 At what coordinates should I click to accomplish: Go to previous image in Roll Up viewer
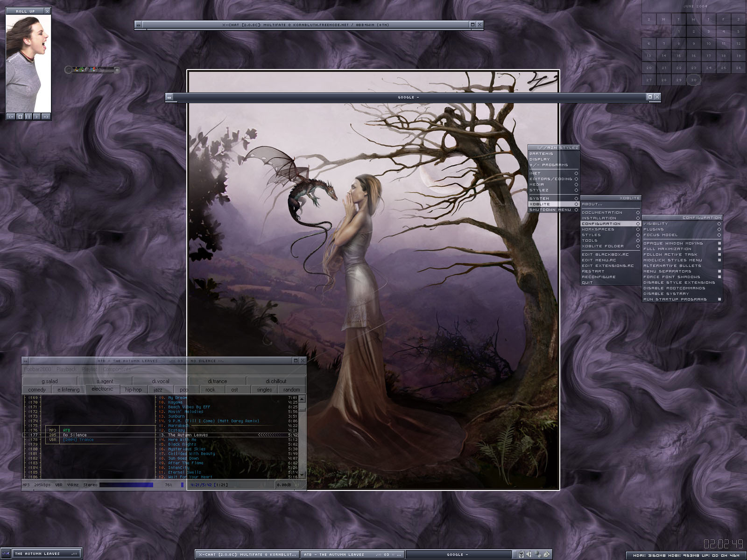[x=11, y=117]
